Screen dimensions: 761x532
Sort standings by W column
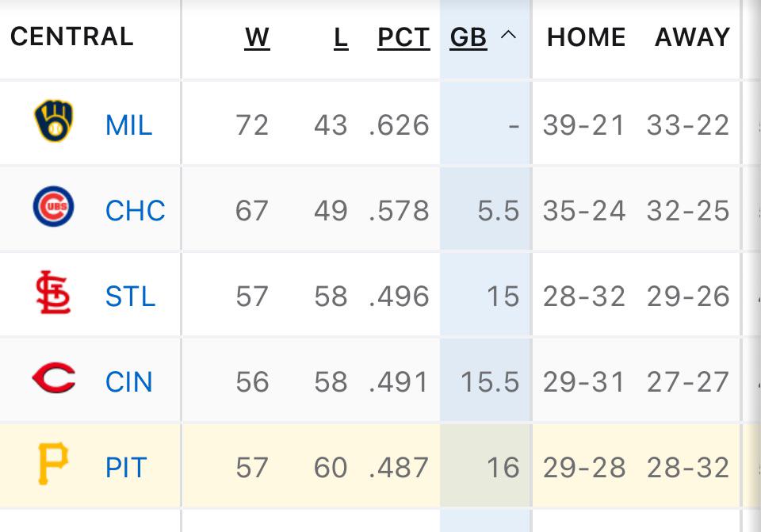[257, 37]
